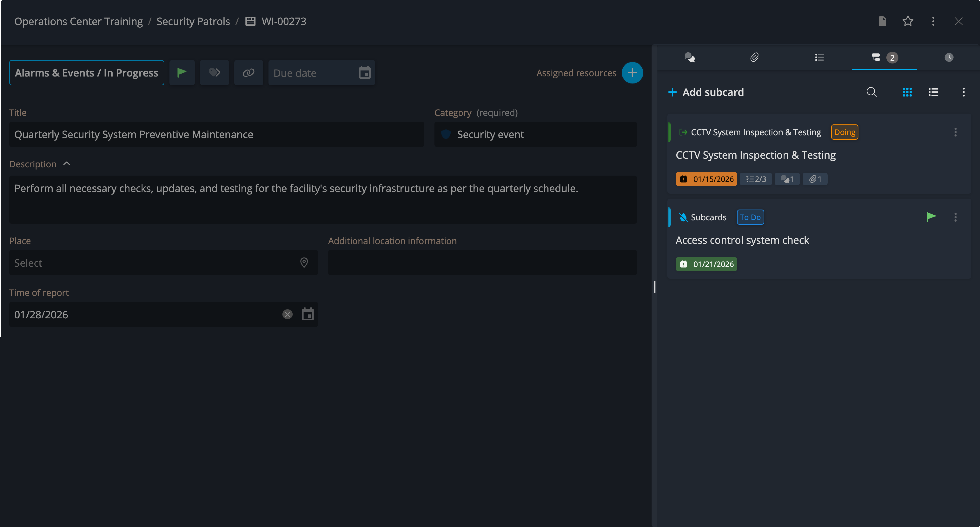
Task: Open CCTV subcard three-dot menu
Action: point(955,132)
